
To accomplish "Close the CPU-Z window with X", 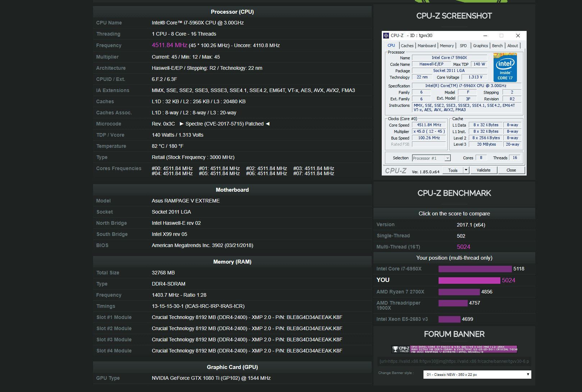I will pyautogui.click(x=518, y=36).
